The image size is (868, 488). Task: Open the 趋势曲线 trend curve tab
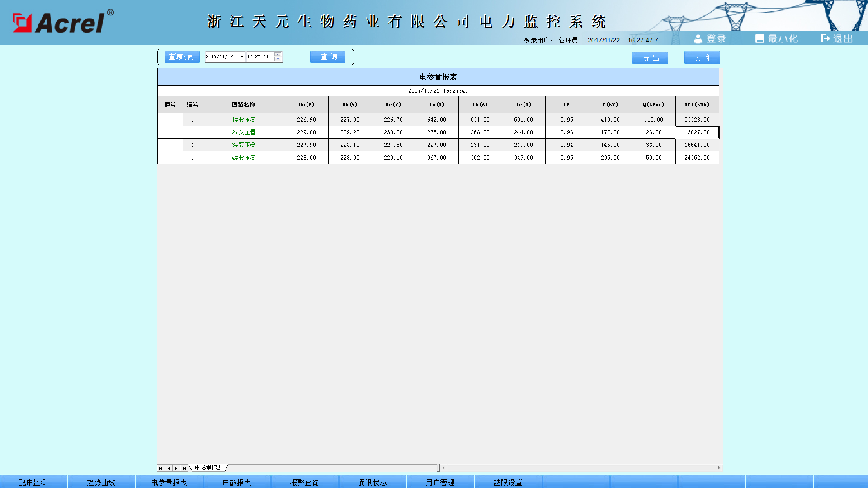(101, 482)
